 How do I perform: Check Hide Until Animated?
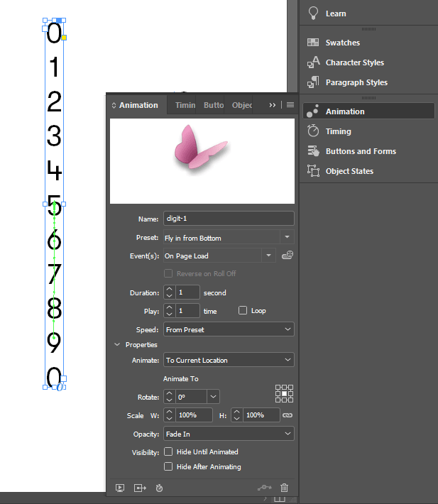tap(168, 451)
